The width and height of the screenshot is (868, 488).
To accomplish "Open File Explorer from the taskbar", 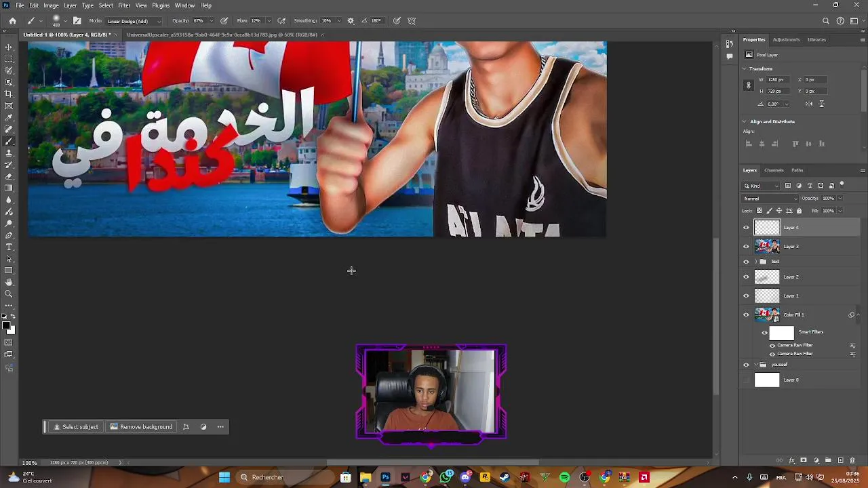I will 366,477.
